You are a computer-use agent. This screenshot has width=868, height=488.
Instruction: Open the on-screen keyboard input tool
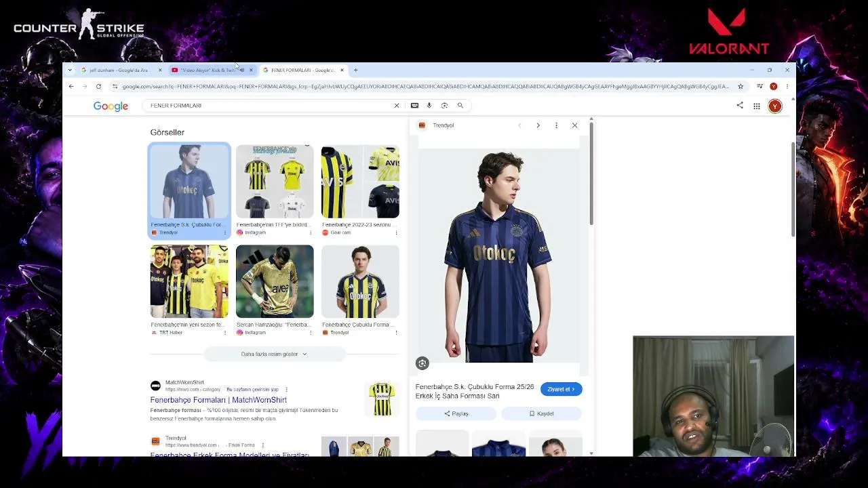click(x=414, y=106)
